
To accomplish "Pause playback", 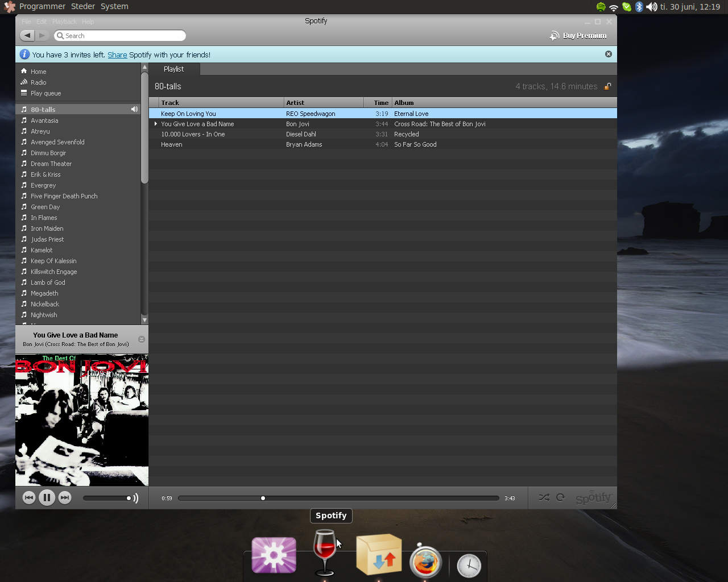I will tap(47, 498).
